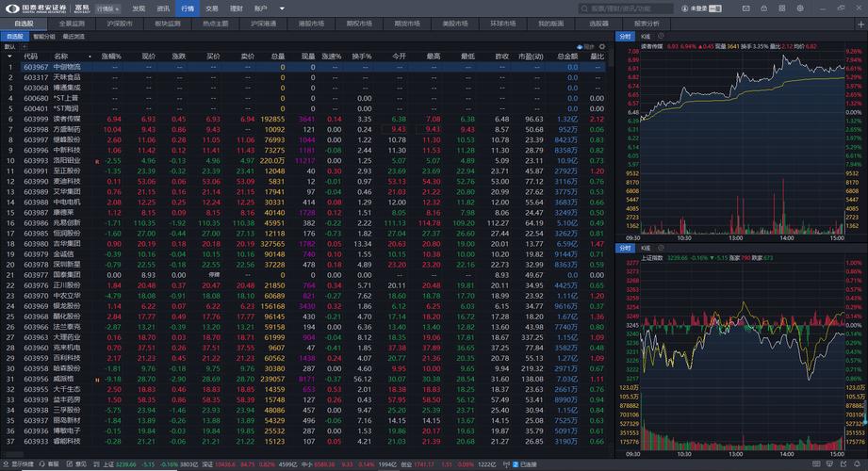Switch to the 报表分析 tab

(x=647, y=24)
